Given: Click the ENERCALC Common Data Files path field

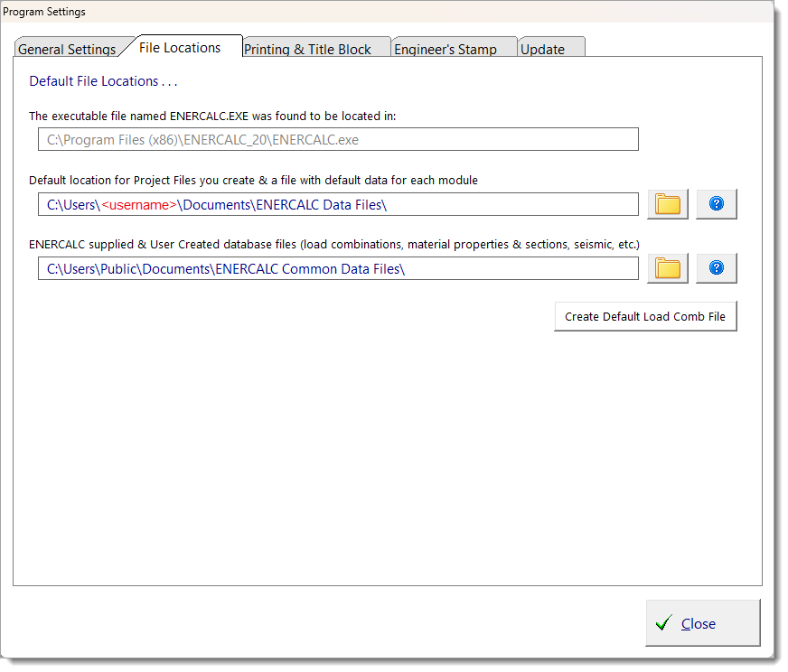Looking at the screenshot, I should coord(338,268).
